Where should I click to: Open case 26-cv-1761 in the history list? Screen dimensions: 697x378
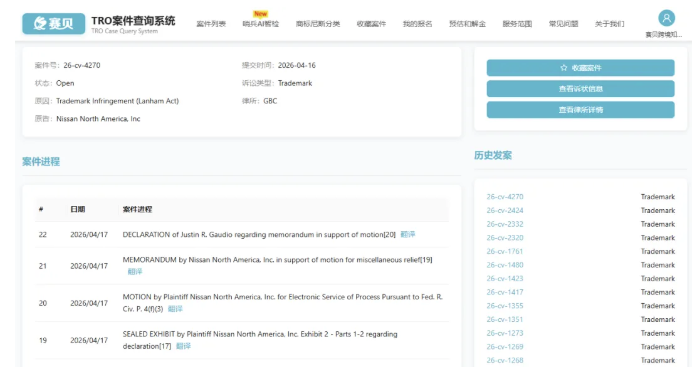coord(505,251)
